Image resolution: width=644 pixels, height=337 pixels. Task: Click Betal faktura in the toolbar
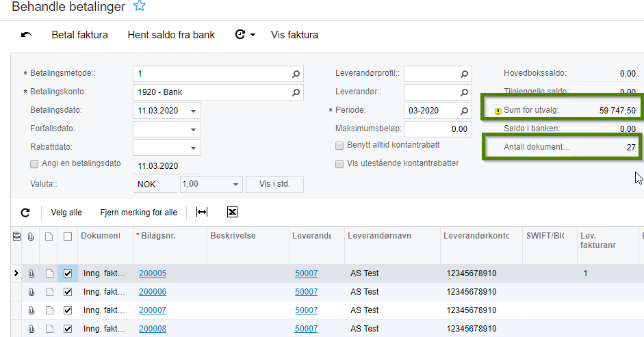click(x=79, y=35)
